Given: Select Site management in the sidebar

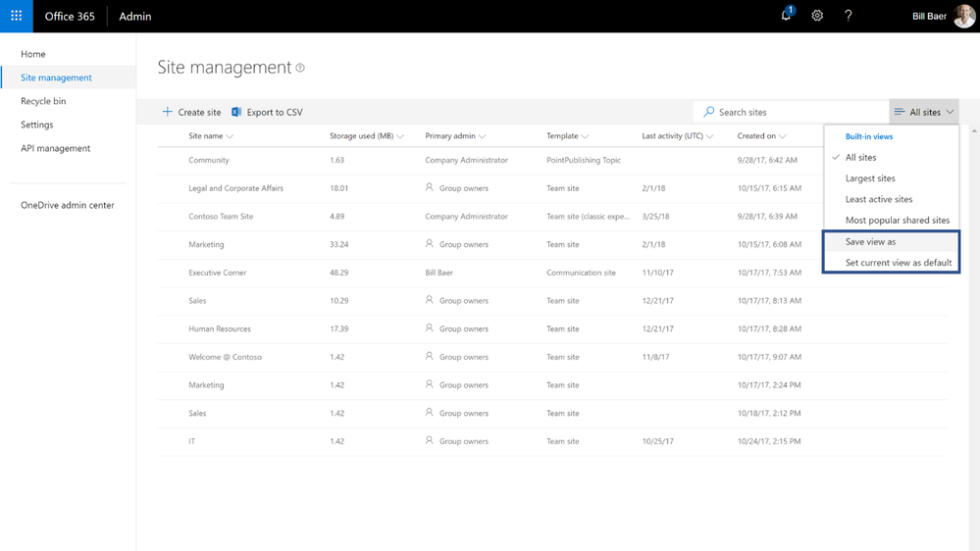Looking at the screenshot, I should point(56,77).
